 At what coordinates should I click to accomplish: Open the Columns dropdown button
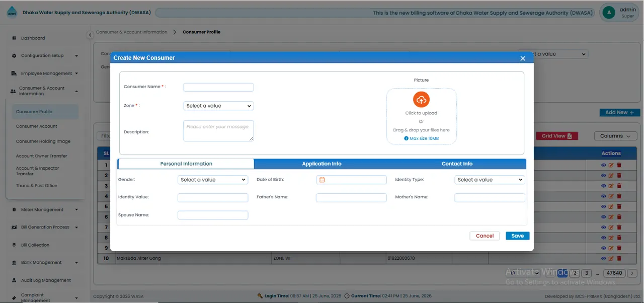point(615,136)
